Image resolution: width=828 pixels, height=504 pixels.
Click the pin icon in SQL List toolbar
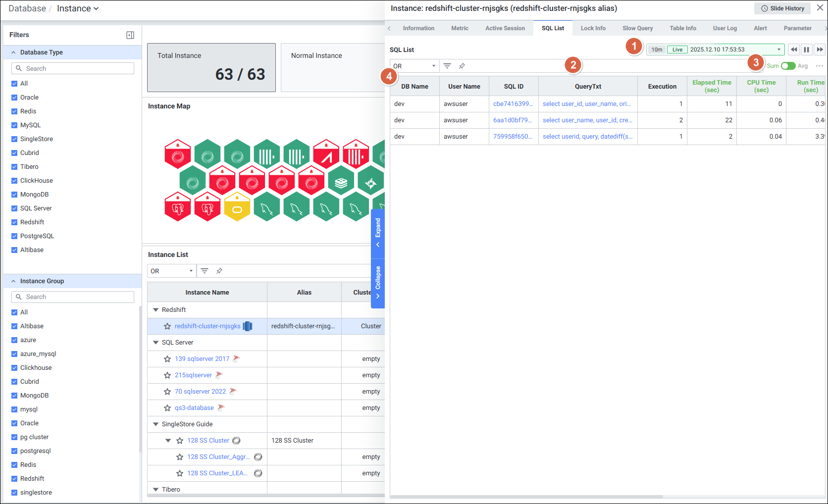[x=462, y=66]
